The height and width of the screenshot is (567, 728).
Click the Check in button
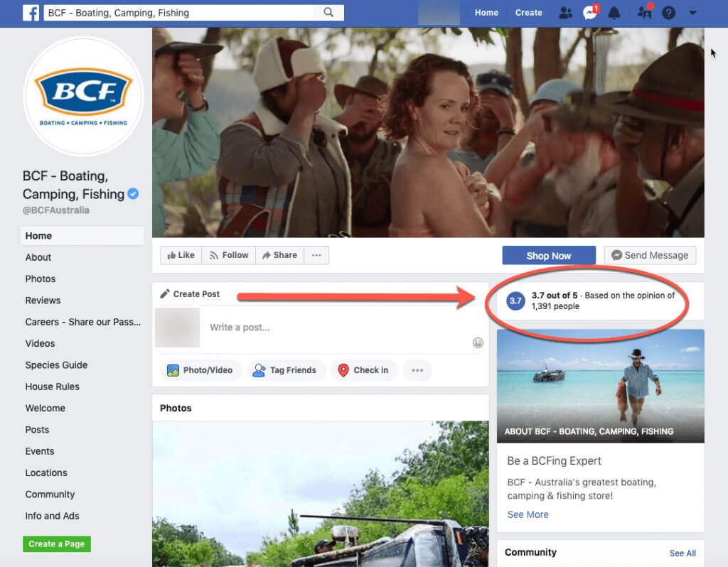click(364, 370)
